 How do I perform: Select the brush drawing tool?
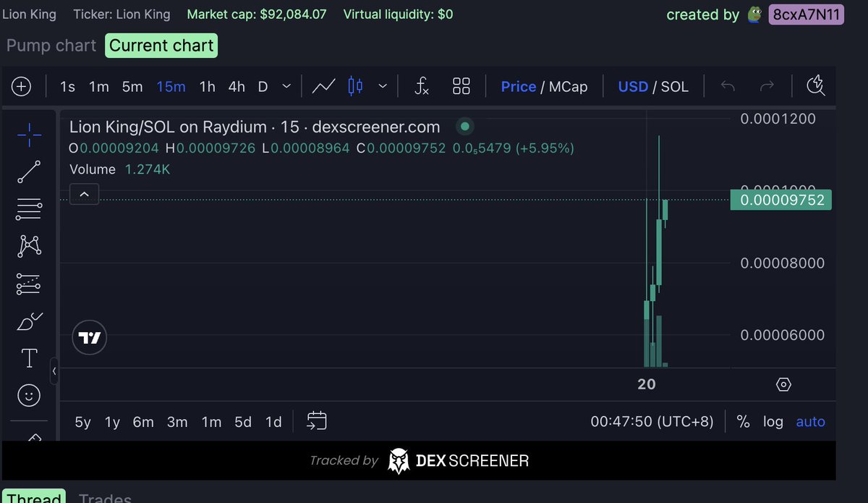coord(29,321)
